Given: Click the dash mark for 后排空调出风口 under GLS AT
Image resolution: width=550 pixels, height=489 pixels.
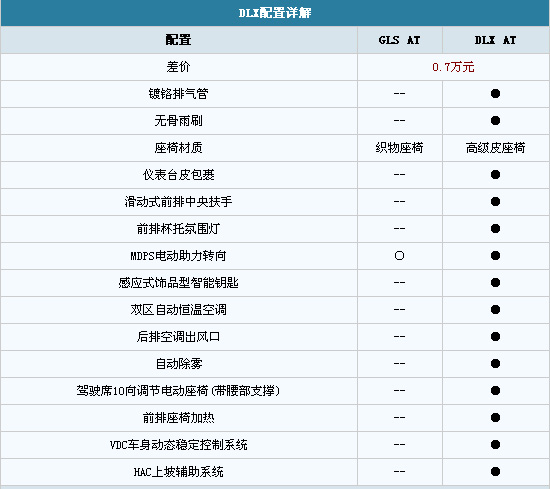Looking at the screenshot, I should pyautogui.click(x=399, y=337).
